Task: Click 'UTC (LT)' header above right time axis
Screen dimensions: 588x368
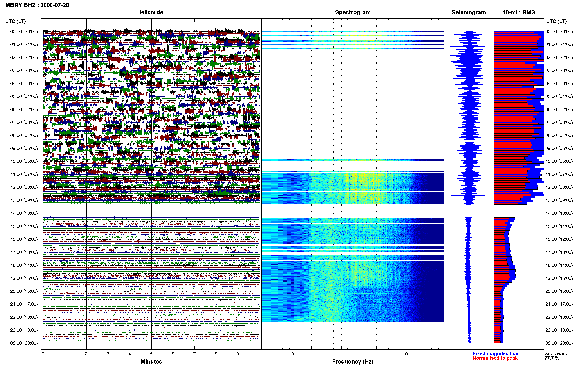Action: click(x=556, y=21)
